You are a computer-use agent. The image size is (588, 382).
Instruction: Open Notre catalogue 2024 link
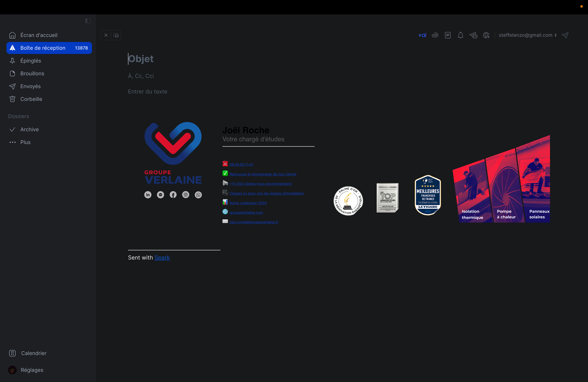[x=248, y=203]
